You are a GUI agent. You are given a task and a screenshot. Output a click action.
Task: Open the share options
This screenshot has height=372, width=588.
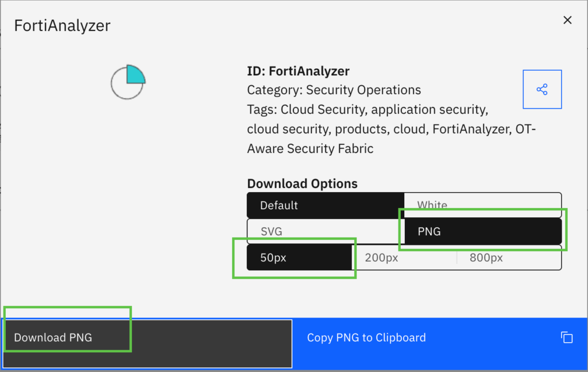542,89
